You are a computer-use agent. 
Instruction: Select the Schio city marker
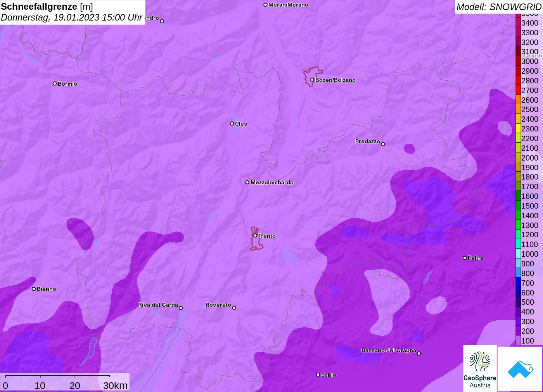318,375
